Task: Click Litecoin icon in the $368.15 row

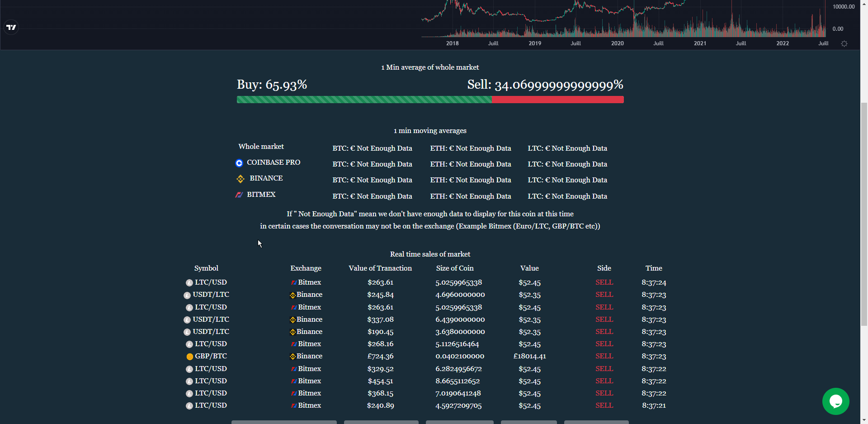Action: coord(189,394)
